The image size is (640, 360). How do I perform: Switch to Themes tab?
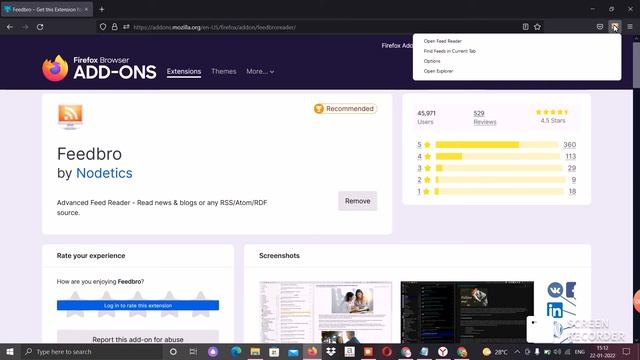click(224, 71)
